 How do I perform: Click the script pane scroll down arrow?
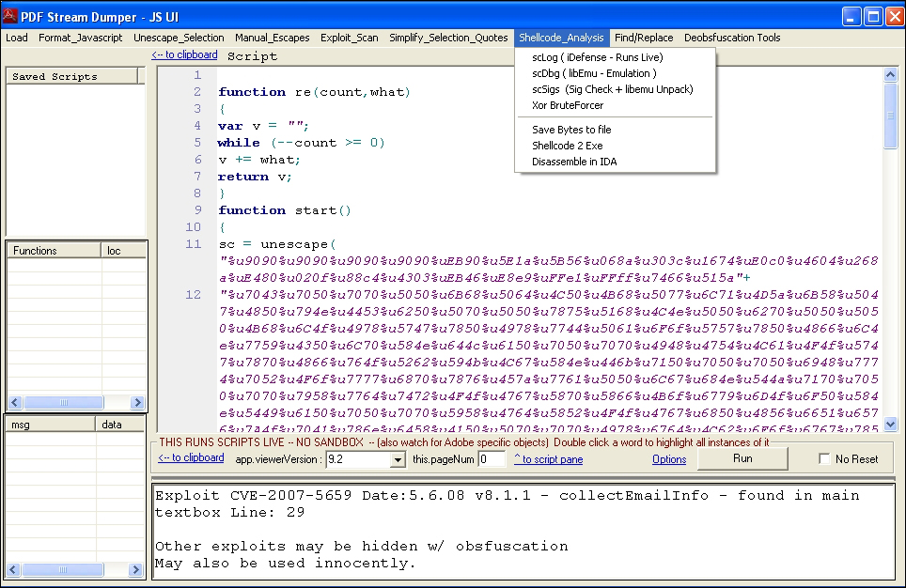pyautogui.click(x=891, y=425)
